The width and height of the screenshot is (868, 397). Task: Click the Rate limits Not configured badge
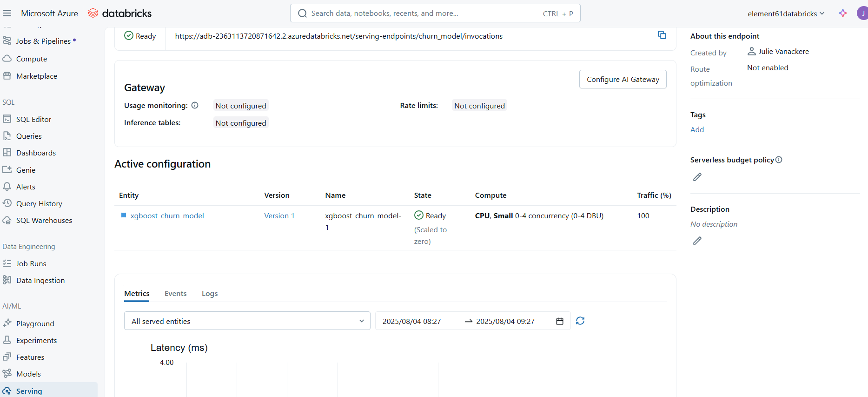479,106
